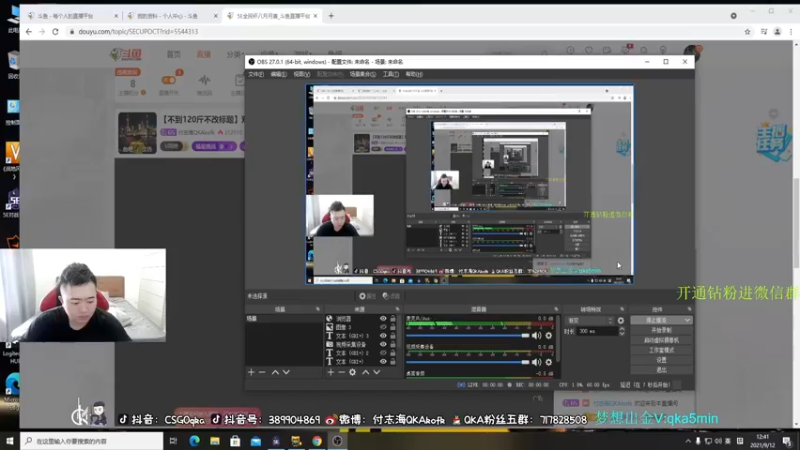
Task: Open the OBS 工具(T) menu
Action: [391, 74]
